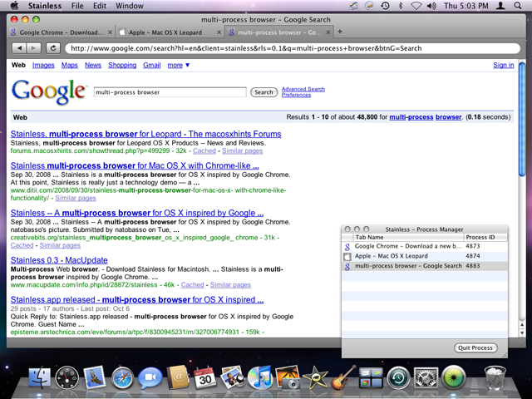Click the Google Search button
This screenshot has height=399, width=532.
[x=264, y=92]
